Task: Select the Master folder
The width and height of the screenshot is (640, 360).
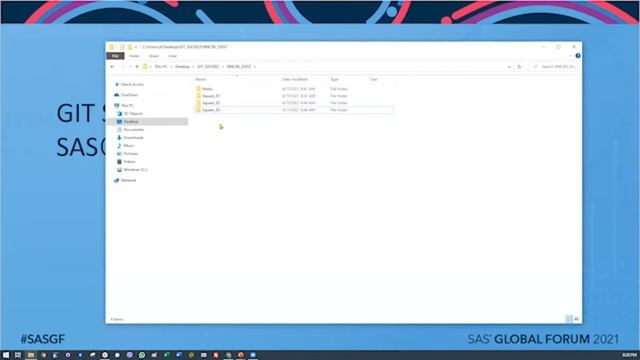Action: 207,89
